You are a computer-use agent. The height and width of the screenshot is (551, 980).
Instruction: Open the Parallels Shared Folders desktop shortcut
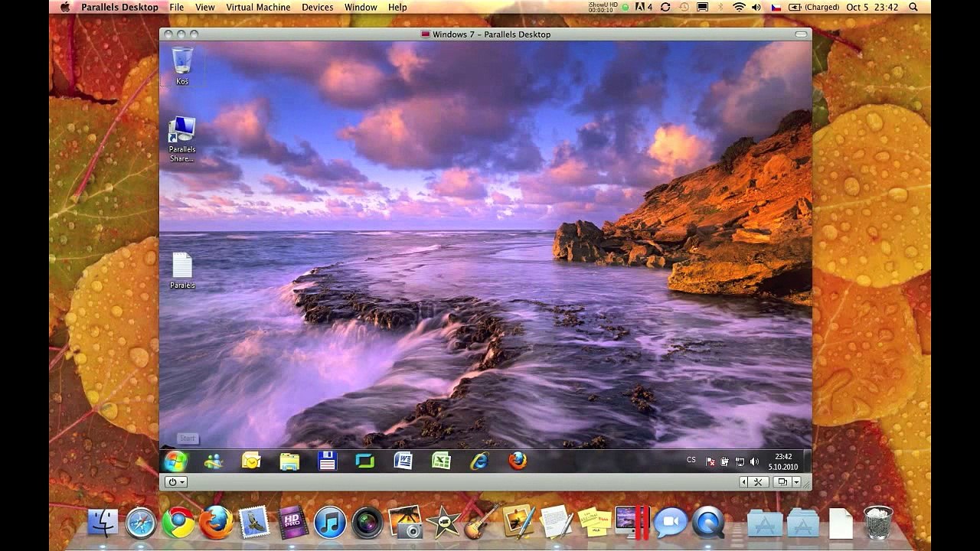(x=182, y=139)
